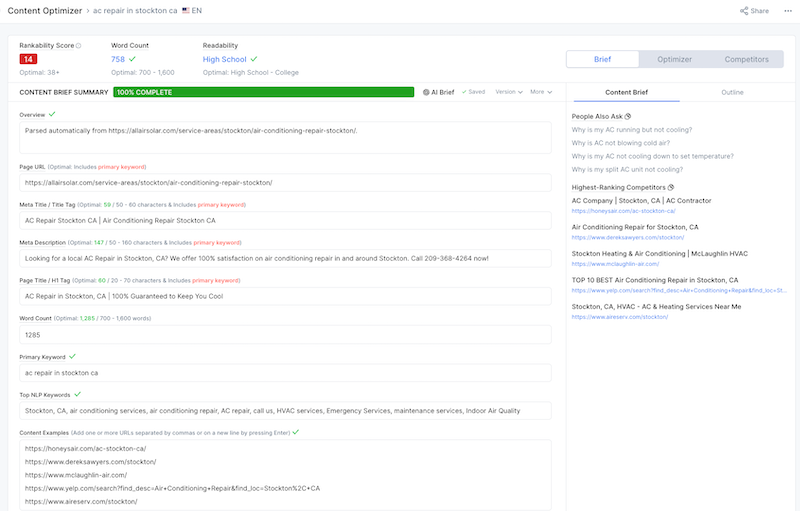Expand the Version dropdown

point(508,92)
